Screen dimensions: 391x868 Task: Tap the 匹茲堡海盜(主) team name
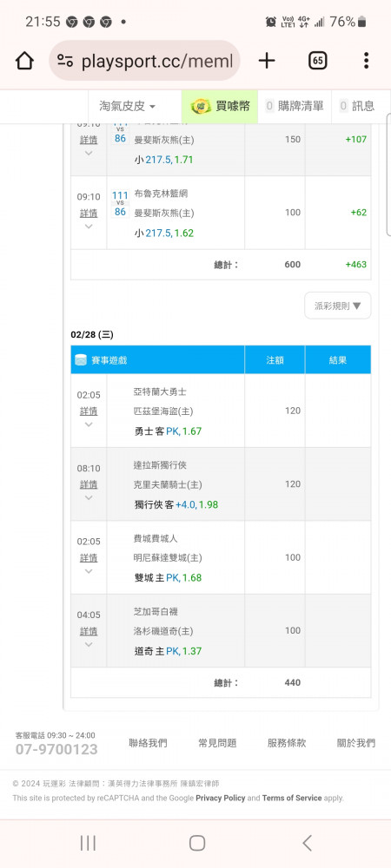[x=163, y=411]
